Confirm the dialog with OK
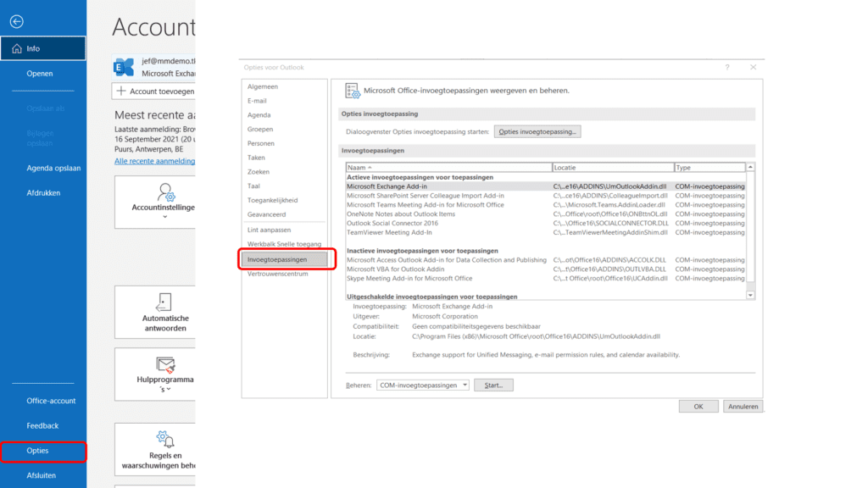This screenshot has height=488, width=868. pos(698,407)
